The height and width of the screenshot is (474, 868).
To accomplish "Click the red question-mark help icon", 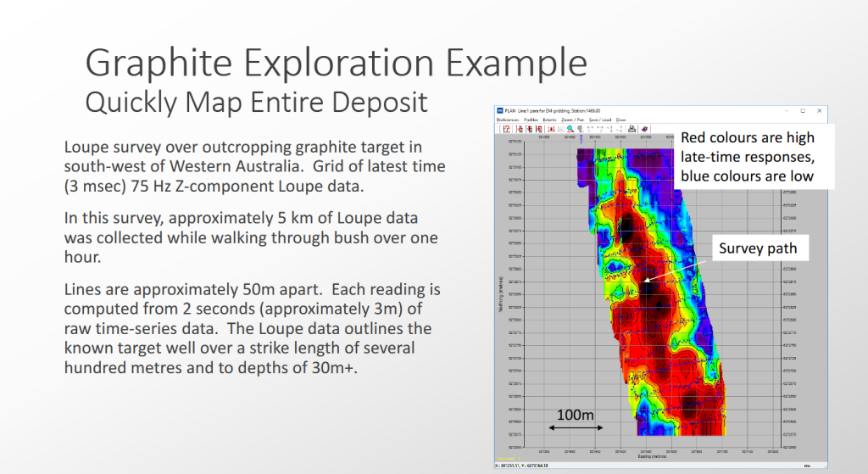I will [507, 129].
